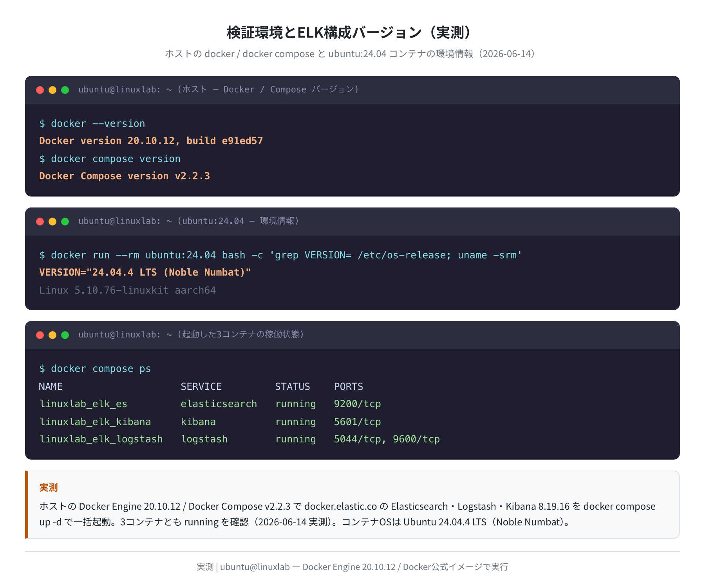
Task: Click the terminal title ホスト – Docker / Compose バージョン
Action: 219,90
